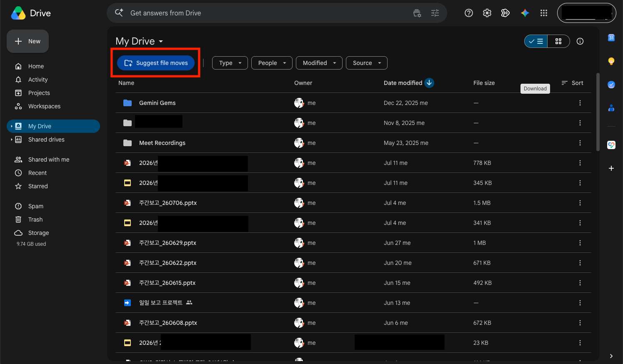Open advanced search filter options icon
The image size is (623, 364).
[x=435, y=13]
